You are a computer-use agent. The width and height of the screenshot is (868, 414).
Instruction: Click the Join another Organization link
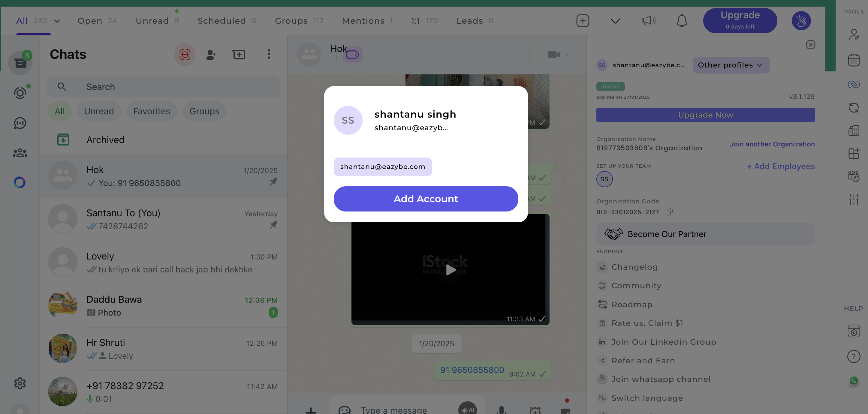click(x=772, y=144)
